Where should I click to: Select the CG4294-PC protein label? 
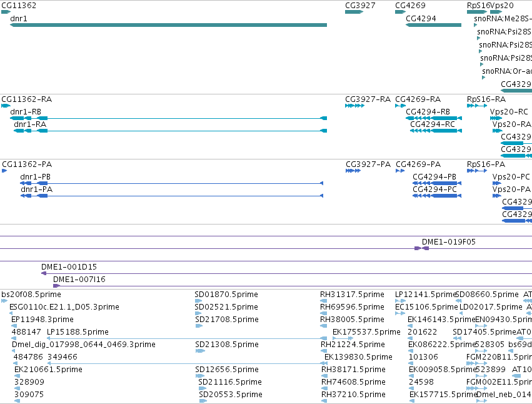pyautogui.click(x=435, y=189)
